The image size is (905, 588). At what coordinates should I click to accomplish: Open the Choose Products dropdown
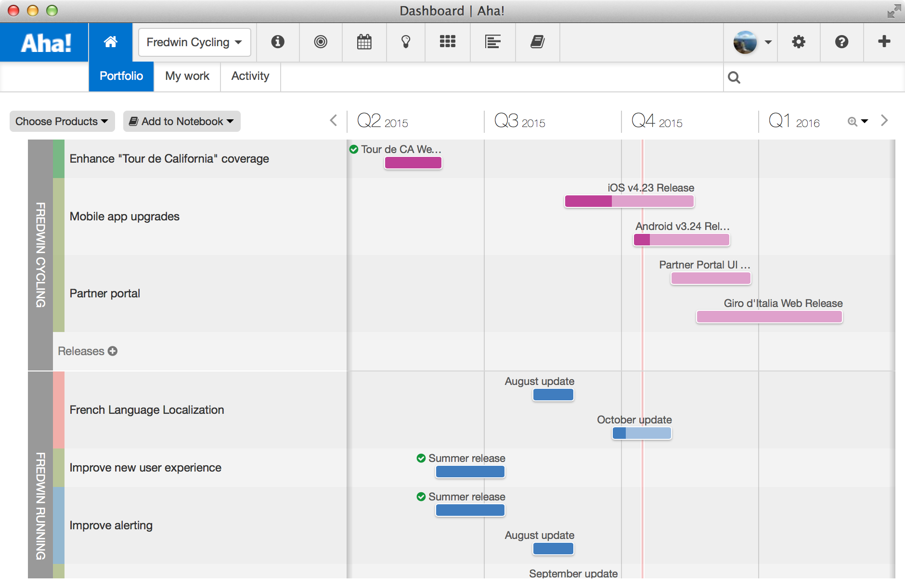click(x=62, y=121)
